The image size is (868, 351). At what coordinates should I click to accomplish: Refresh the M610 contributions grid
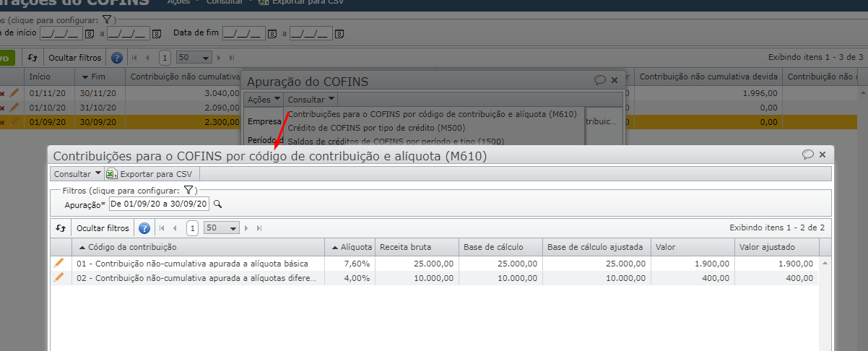coord(61,228)
